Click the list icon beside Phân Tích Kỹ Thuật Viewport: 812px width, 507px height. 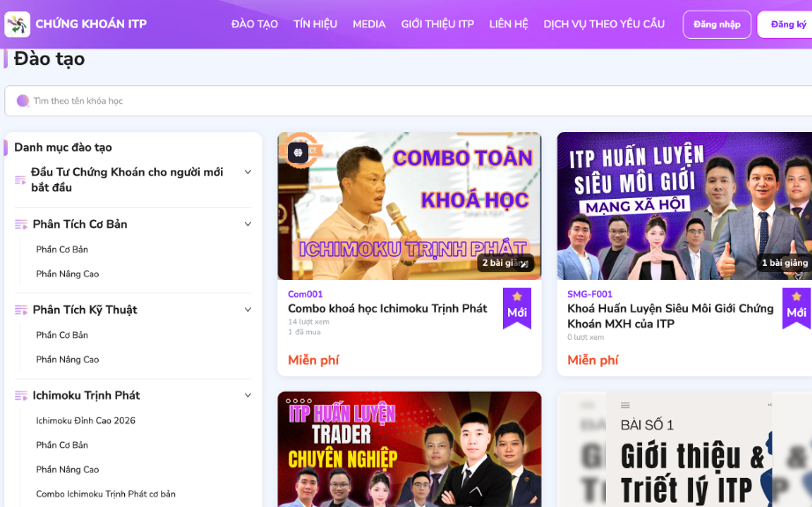[21, 310]
